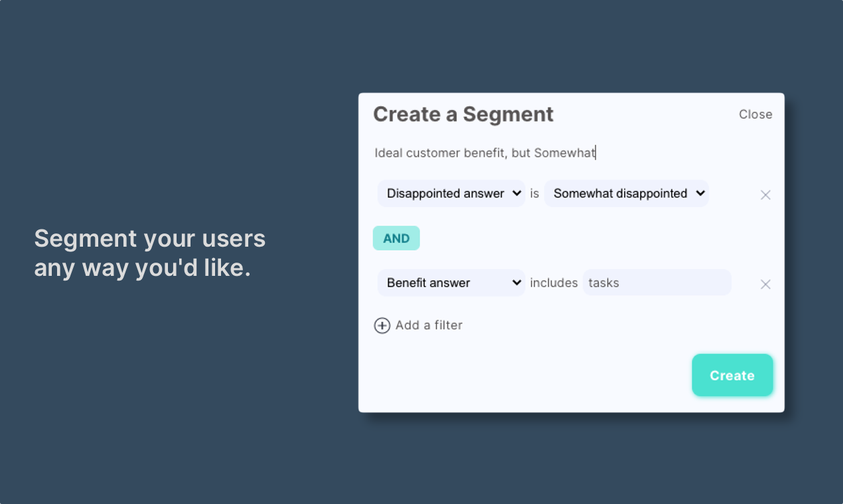This screenshot has height=504, width=843.
Task: Open the Somewhat disappointed value dropdown
Action: (x=620, y=194)
